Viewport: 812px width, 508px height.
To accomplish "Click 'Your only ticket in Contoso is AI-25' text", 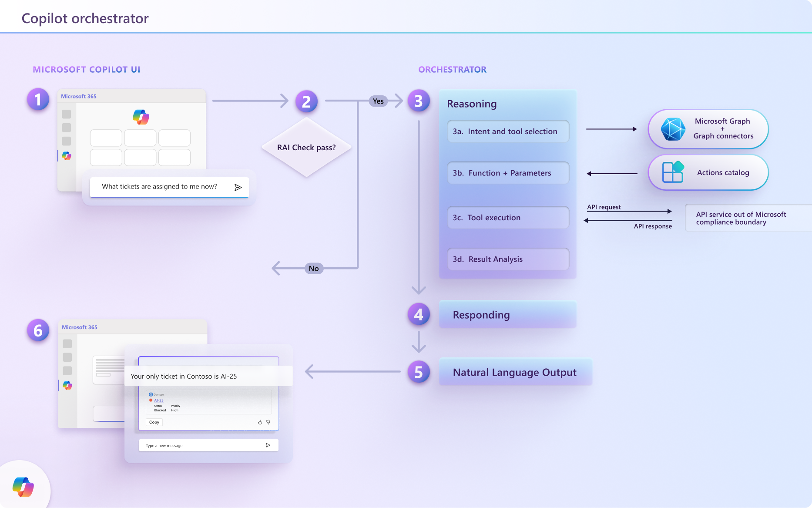I will [184, 377].
